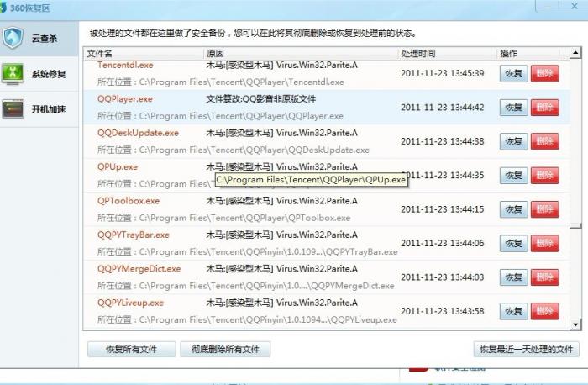Restore Tencentdl.exe with 恢复 button
The height and width of the screenshot is (385, 588).
[x=513, y=73]
